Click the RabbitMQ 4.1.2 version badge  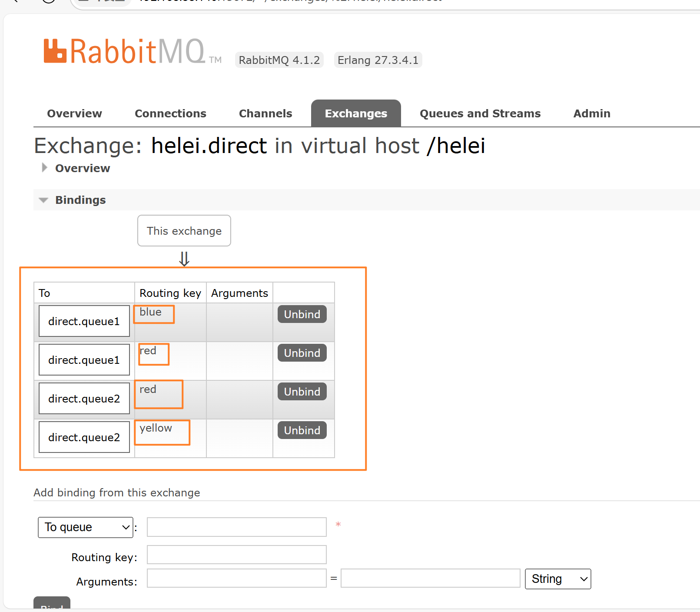[279, 60]
